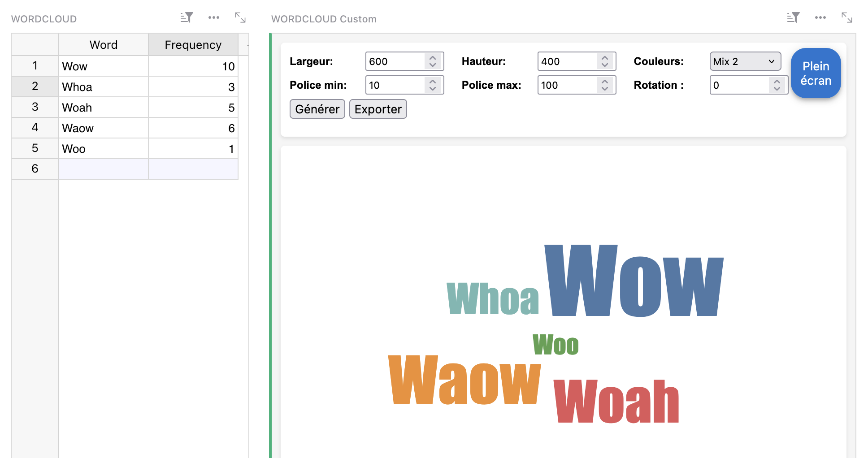
Task: Maximize the WORDCLOUD Custom widget
Action: 847,18
